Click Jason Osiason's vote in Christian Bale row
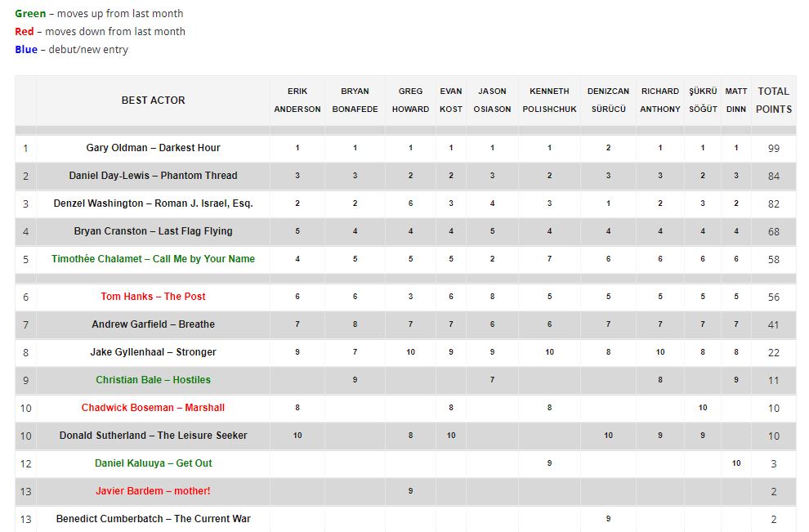This screenshot has height=532, width=809. pyautogui.click(x=492, y=380)
